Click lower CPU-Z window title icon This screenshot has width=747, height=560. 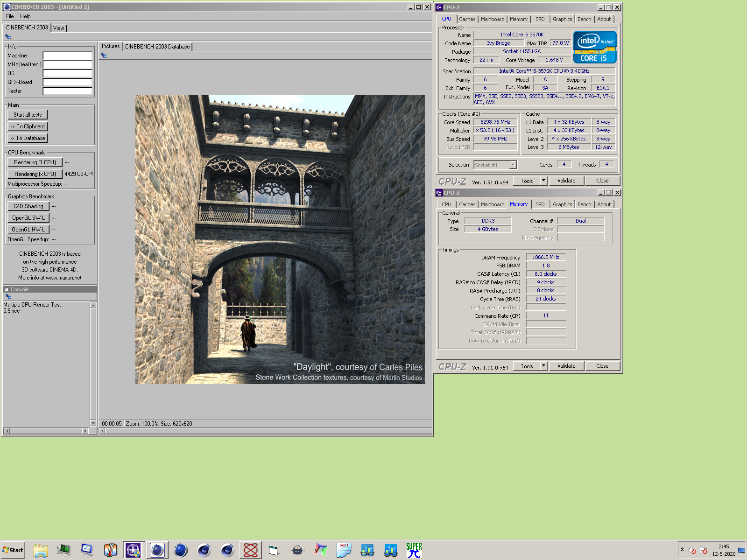coord(439,193)
